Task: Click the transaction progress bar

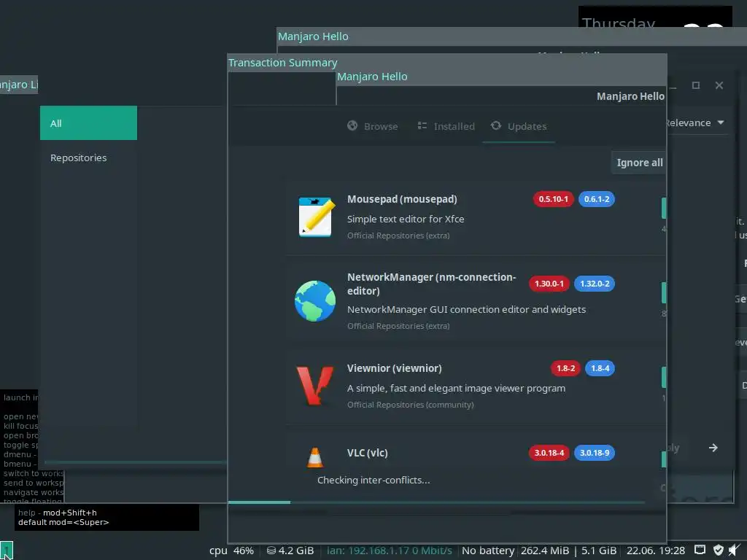Action: [436, 502]
